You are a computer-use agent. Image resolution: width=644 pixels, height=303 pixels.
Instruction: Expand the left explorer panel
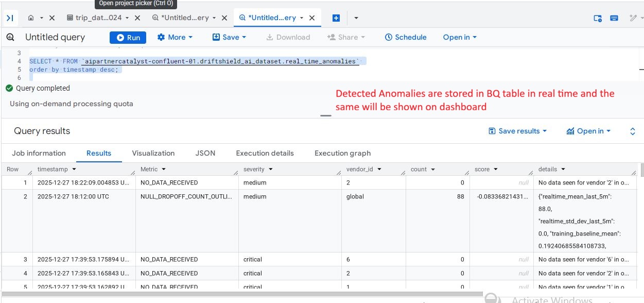click(x=10, y=18)
